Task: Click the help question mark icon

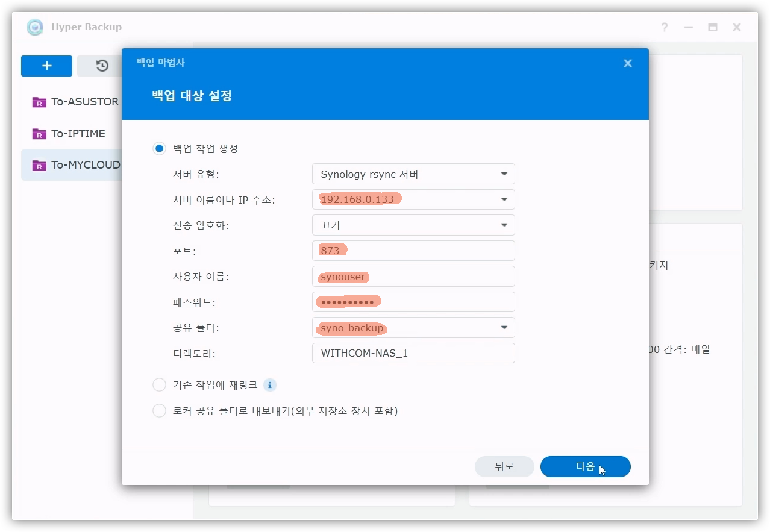Action: coord(664,27)
